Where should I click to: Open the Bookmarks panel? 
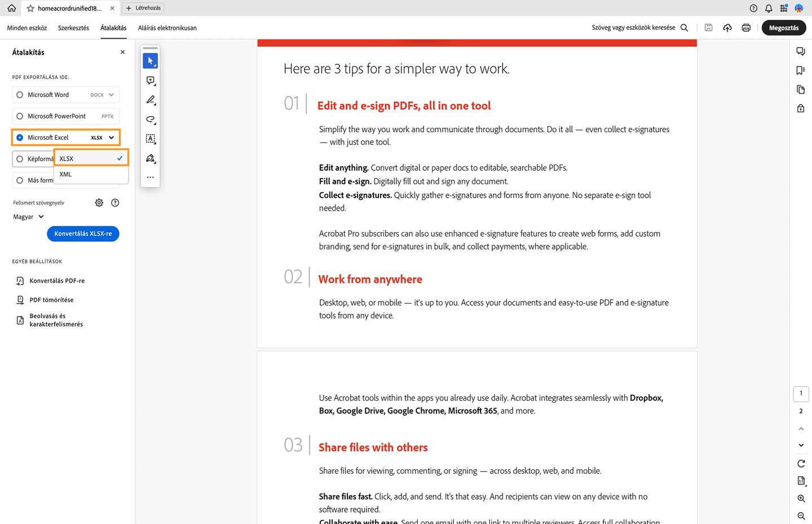[x=801, y=70]
